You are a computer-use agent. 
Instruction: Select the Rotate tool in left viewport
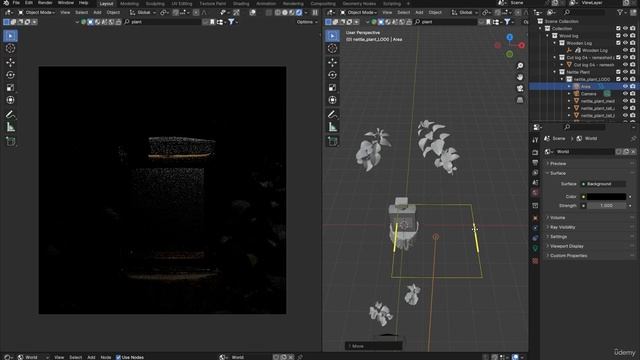point(10,75)
